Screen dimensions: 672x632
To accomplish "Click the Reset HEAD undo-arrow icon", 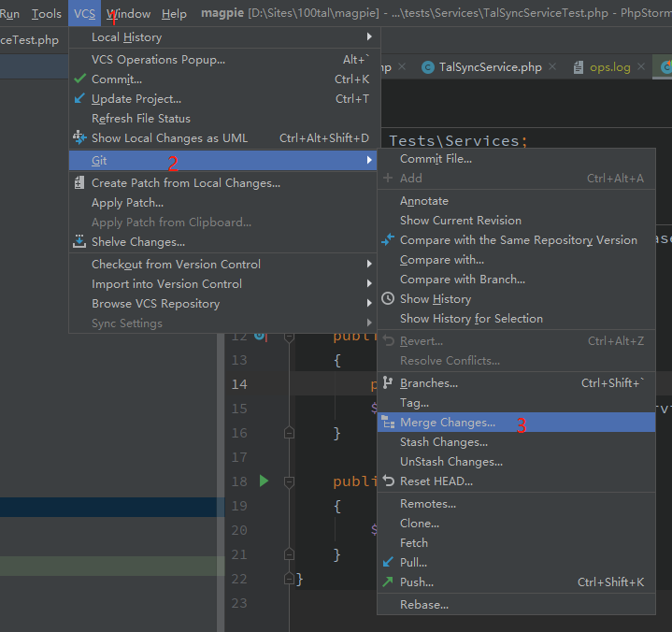I will 388,481.
